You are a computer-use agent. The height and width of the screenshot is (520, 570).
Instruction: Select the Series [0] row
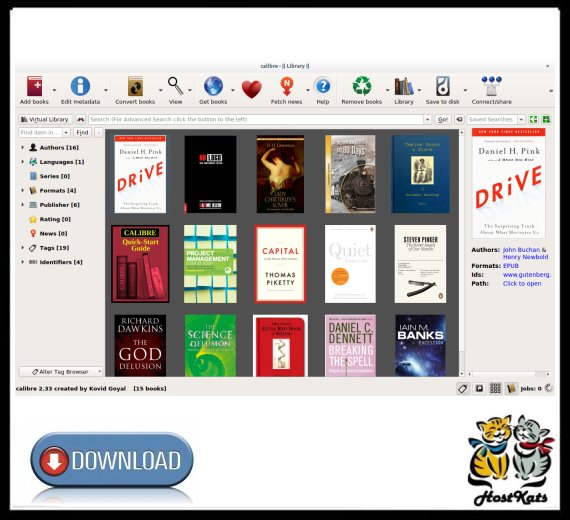point(55,176)
